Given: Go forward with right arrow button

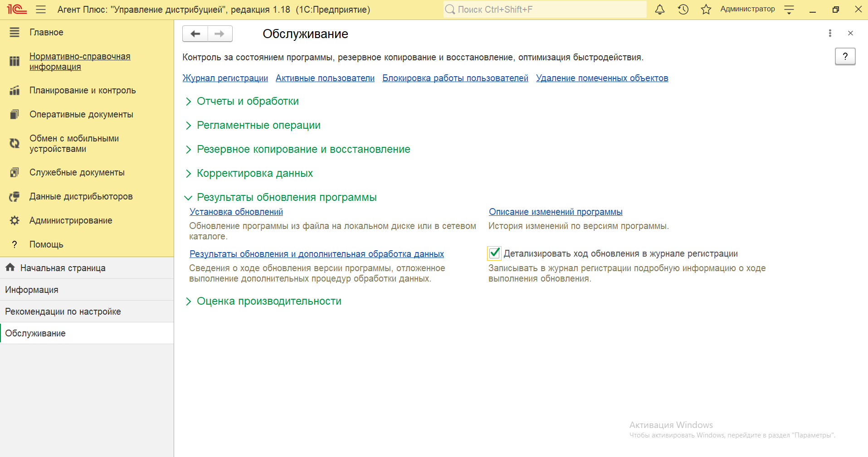Looking at the screenshot, I should pos(220,34).
